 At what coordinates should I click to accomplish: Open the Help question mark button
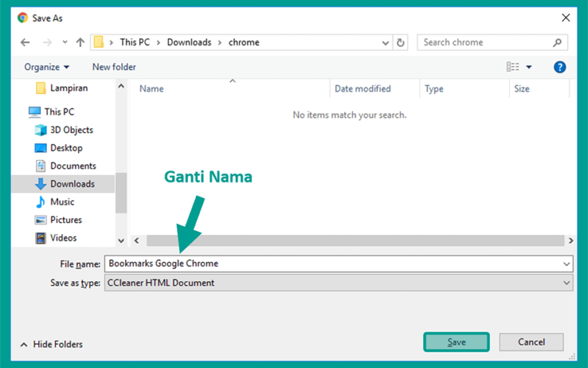point(559,67)
